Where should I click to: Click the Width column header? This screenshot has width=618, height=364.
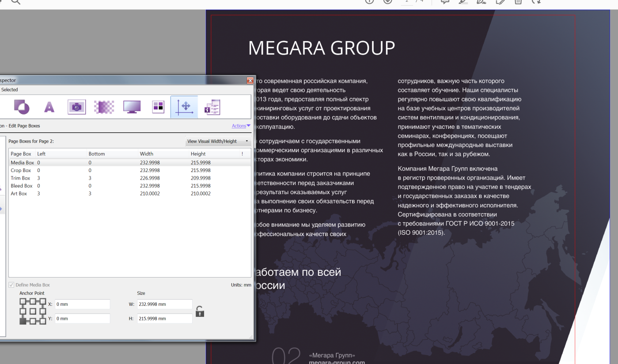click(163, 154)
